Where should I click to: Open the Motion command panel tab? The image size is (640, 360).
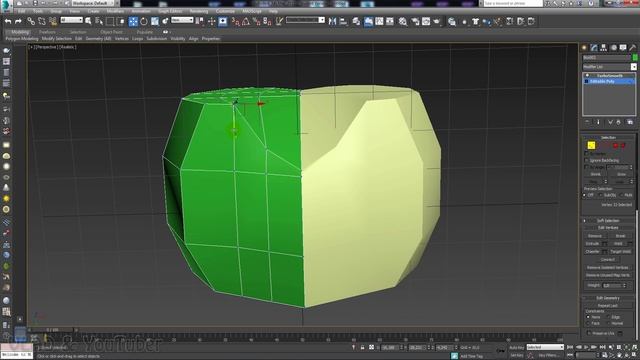[613, 48]
